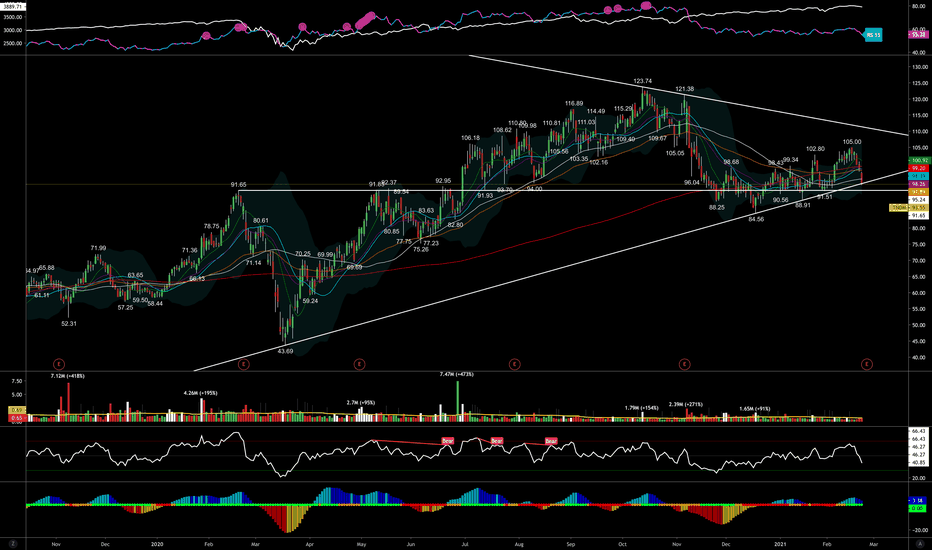Click the Z icon at the time axis start
The height and width of the screenshot is (550, 932).
coord(12,543)
